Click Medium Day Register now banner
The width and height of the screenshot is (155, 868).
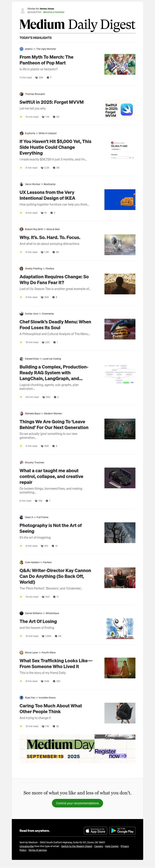pyautogui.click(x=77, y=749)
